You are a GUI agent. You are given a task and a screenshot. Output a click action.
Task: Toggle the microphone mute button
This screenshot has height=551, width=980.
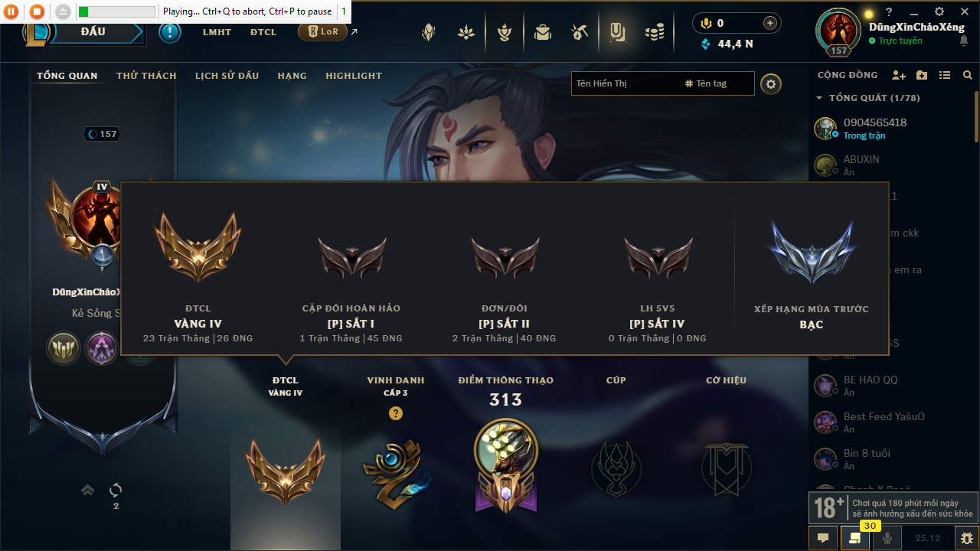tap(887, 538)
